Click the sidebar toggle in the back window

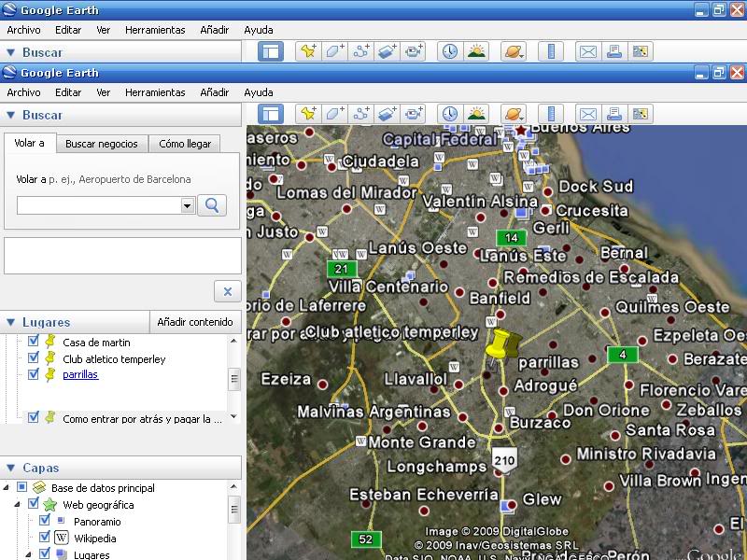[271, 51]
